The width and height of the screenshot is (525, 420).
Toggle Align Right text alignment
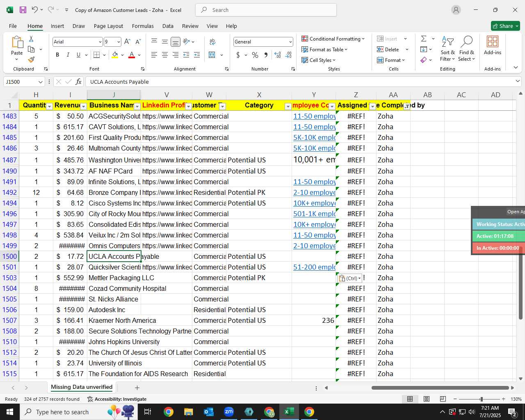pyautogui.click(x=176, y=55)
